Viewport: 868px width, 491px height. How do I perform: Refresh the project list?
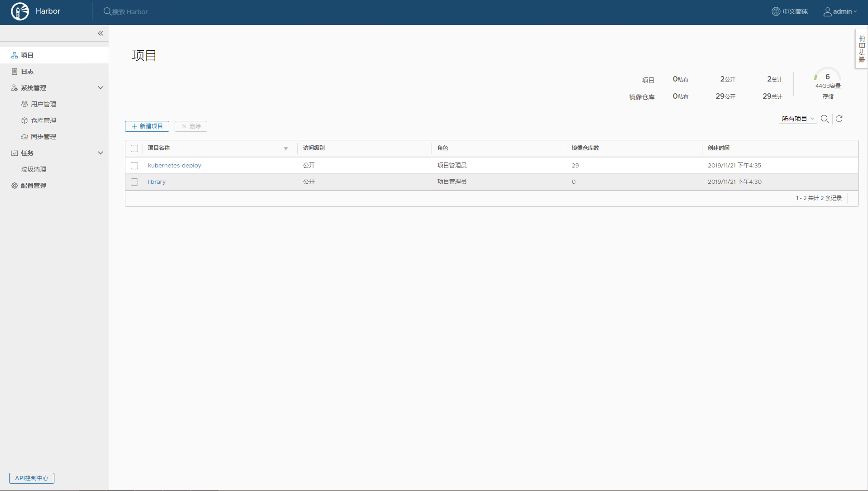point(839,119)
